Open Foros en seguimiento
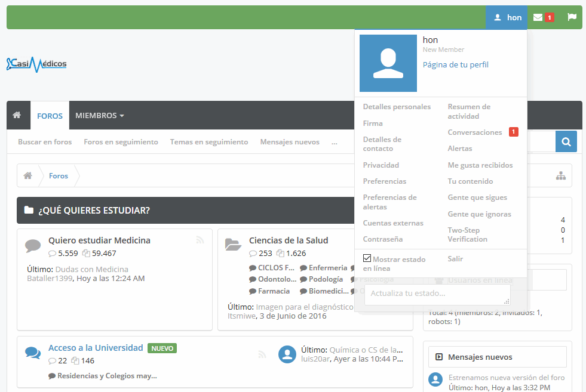Screen dimensions: 586x392 coord(121,142)
